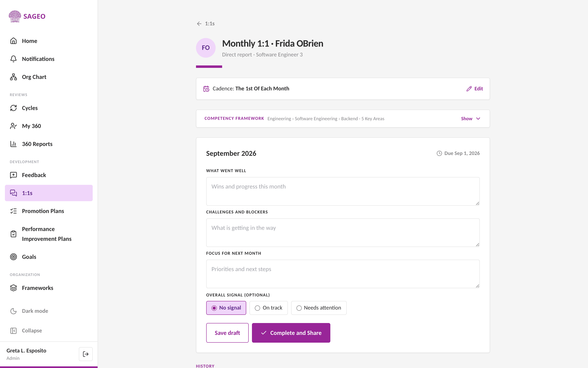Screen dimensions: 588x368
Task: Click the log out icon button
Action: pyautogui.click(x=86, y=354)
